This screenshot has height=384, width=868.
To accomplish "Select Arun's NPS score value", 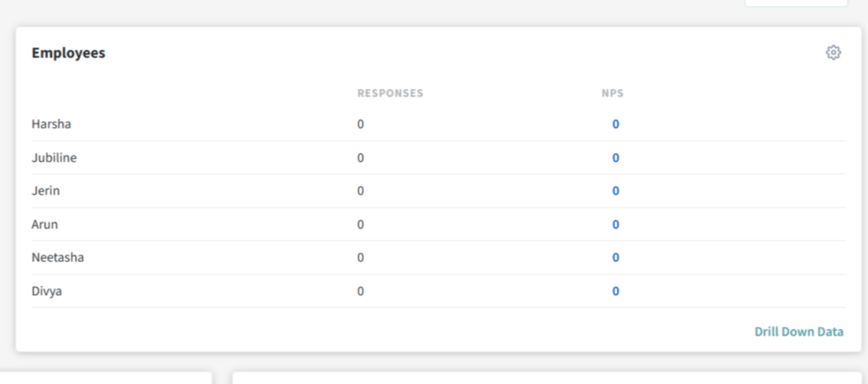I will tap(615, 225).
